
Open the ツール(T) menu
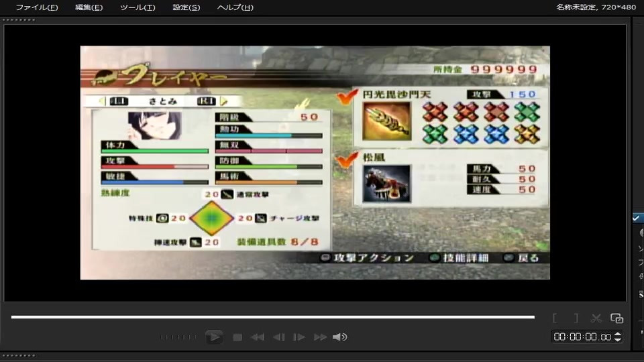(138, 7)
